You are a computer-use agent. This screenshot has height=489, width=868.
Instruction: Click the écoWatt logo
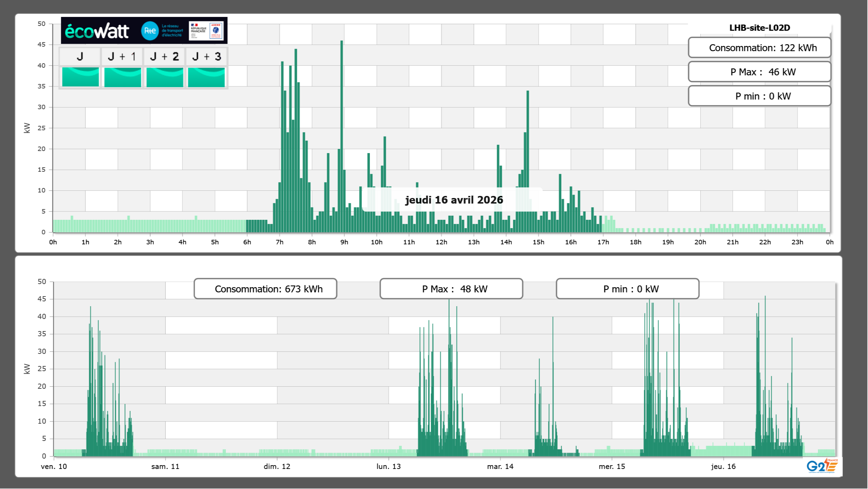97,31
